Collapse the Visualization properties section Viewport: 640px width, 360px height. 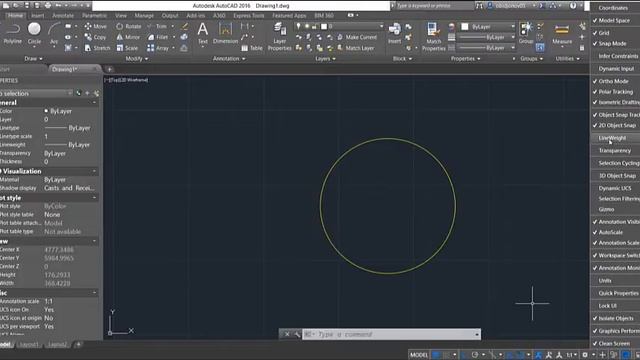(94, 171)
